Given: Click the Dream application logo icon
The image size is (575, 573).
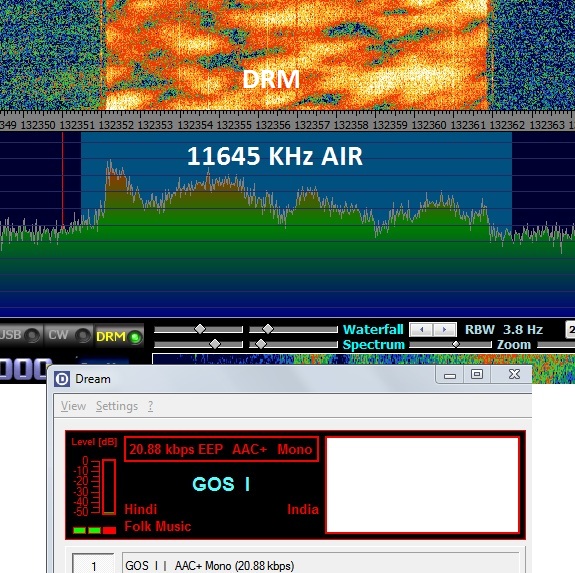Looking at the screenshot, I should point(62,379).
